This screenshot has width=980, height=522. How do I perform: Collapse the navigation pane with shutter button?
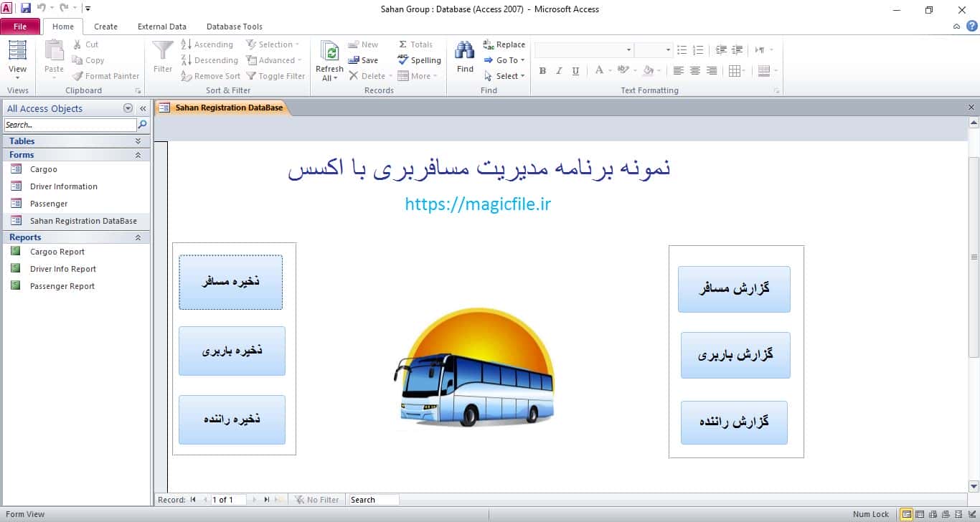coord(143,108)
